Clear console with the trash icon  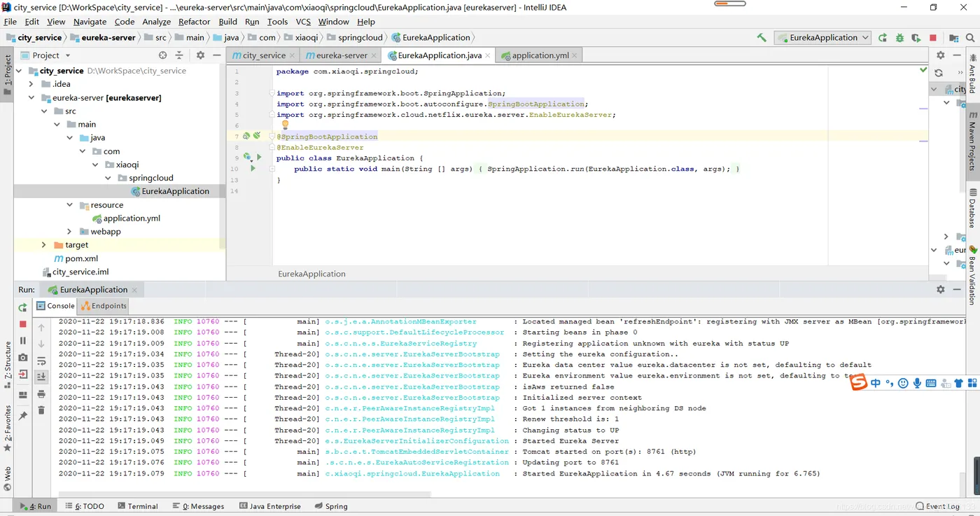click(41, 410)
